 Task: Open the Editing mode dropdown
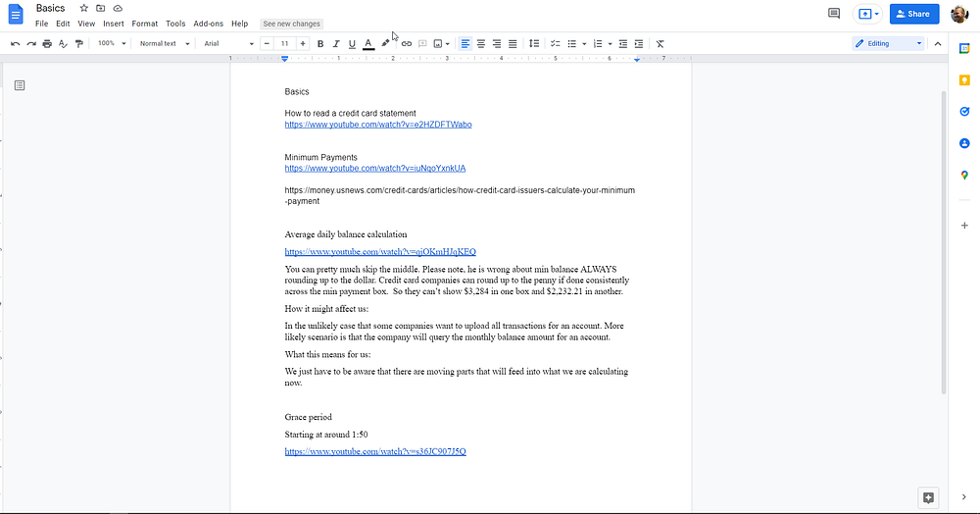pos(888,44)
